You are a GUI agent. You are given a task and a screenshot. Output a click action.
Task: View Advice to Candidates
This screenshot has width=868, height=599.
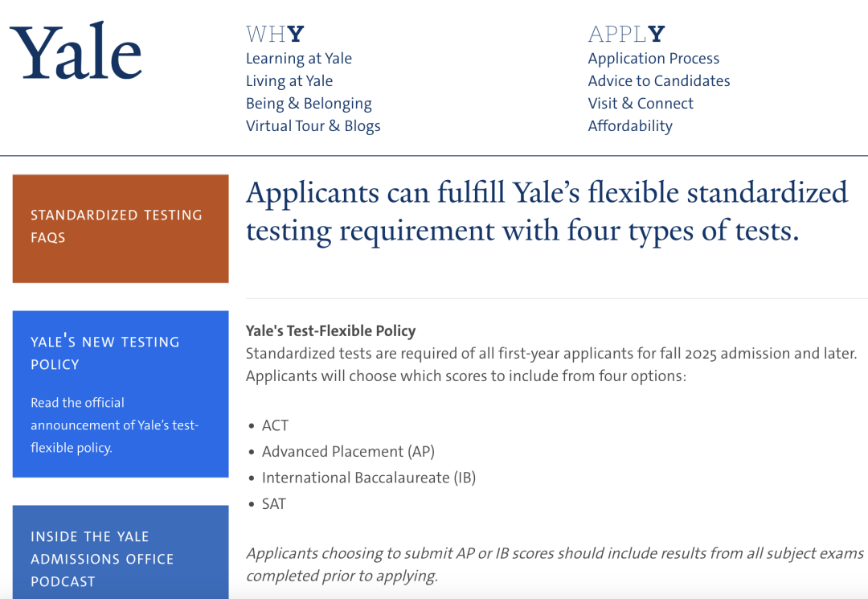click(659, 81)
